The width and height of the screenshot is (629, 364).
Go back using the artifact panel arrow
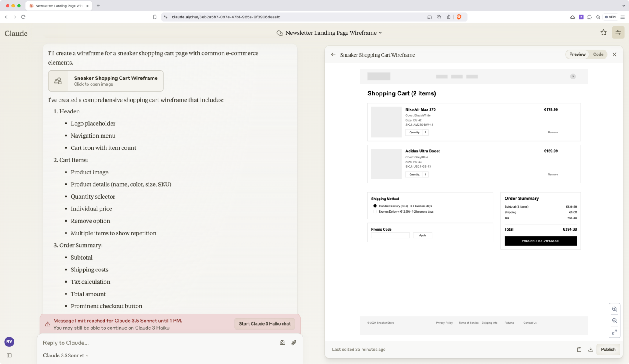[x=333, y=54]
